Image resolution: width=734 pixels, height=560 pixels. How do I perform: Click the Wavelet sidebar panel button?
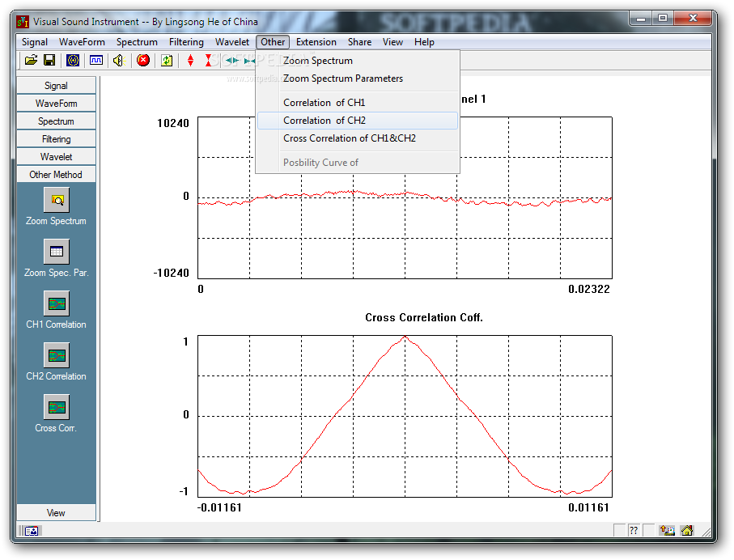tap(56, 156)
